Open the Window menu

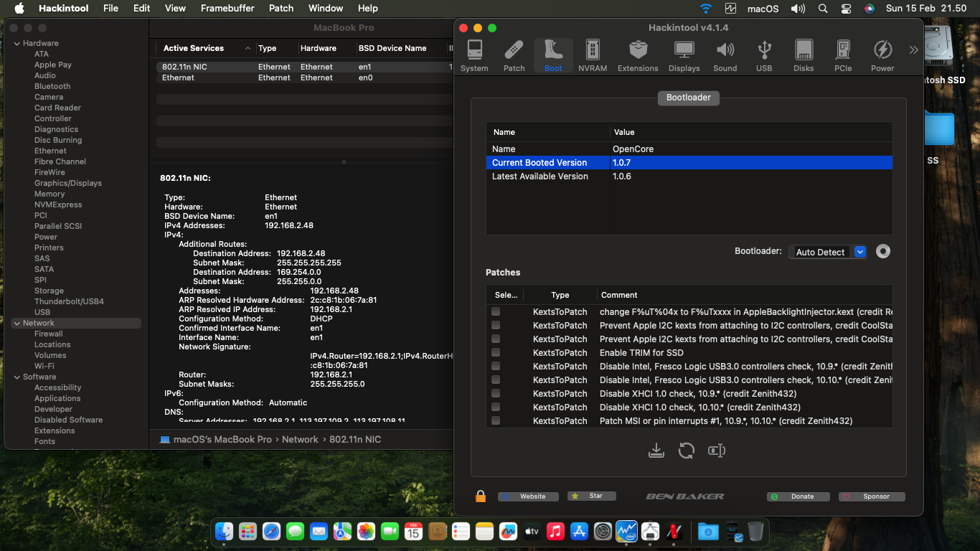pyautogui.click(x=326, y=9)
